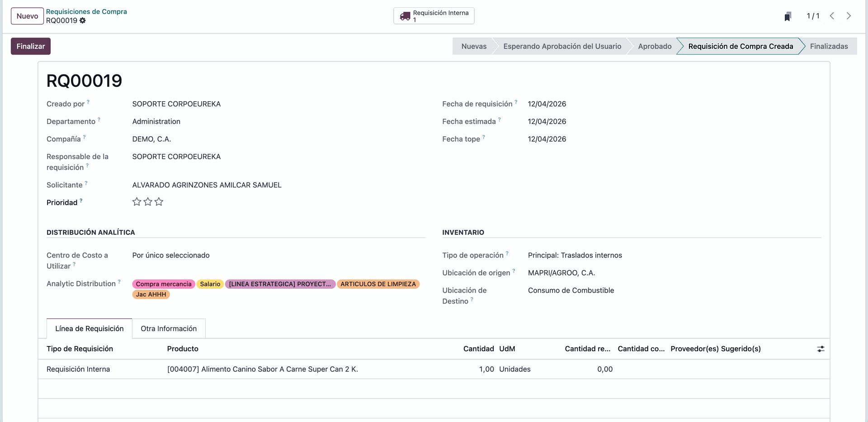
Task: Click help tooltip next to Prioridad
Action: 81,200
